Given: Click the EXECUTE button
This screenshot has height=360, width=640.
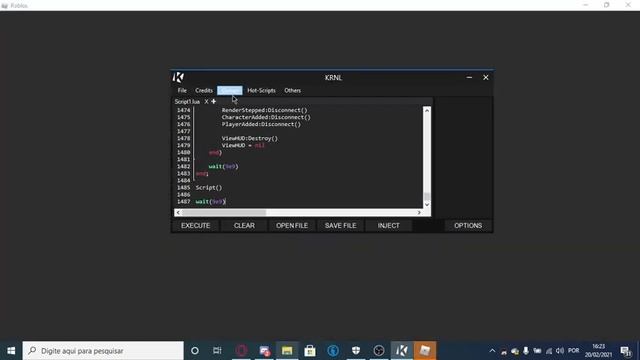Looking at the screenshot, I should click(196, 225).
